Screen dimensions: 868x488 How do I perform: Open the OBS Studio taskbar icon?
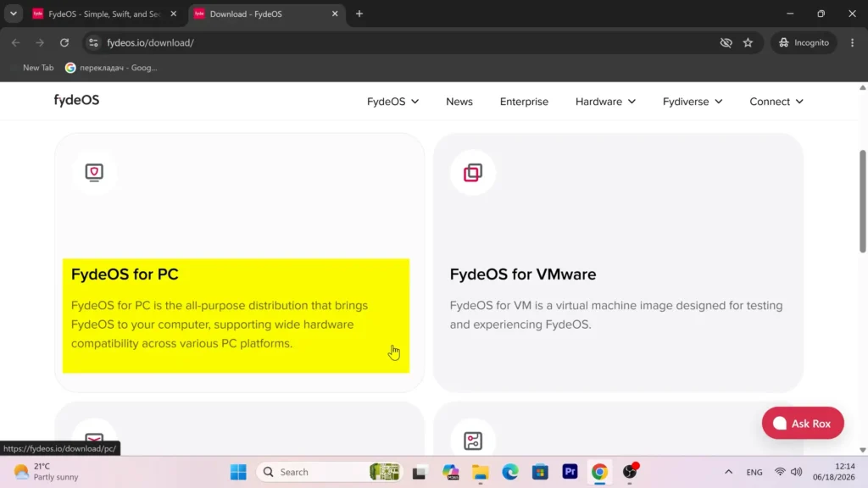click(x=630, y=472)
